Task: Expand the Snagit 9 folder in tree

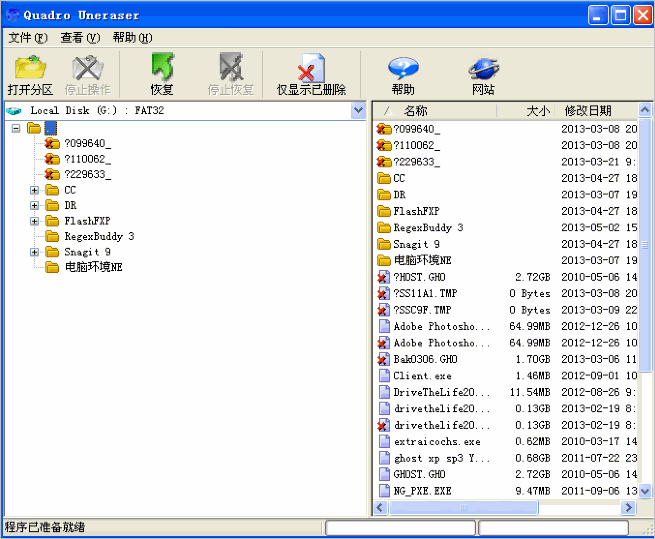Action: pos(35,252)
